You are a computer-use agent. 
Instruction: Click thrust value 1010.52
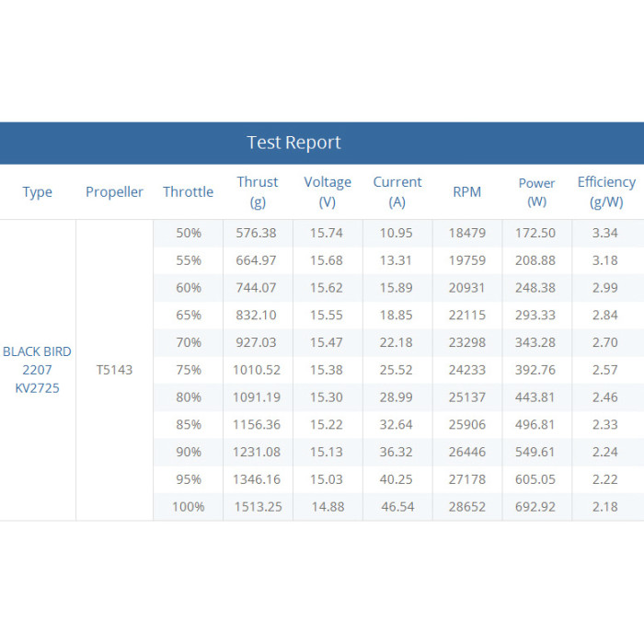tap(257, 370)
